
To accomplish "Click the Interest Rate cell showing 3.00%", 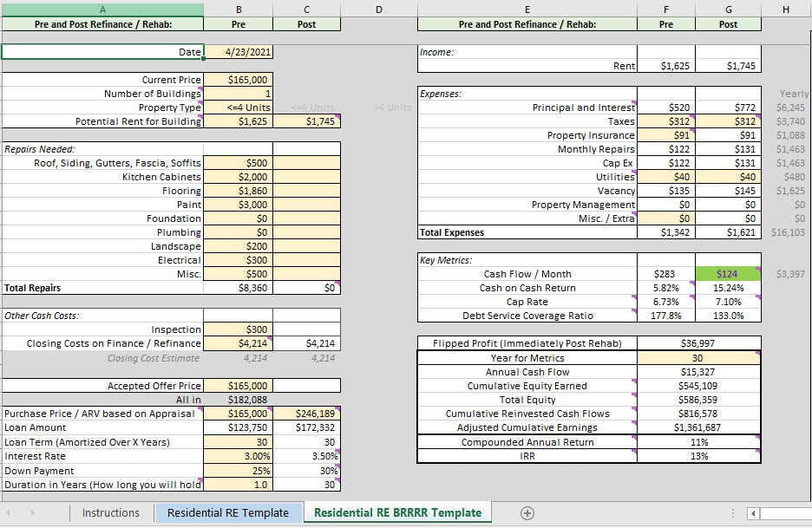I will coord(239,455).
